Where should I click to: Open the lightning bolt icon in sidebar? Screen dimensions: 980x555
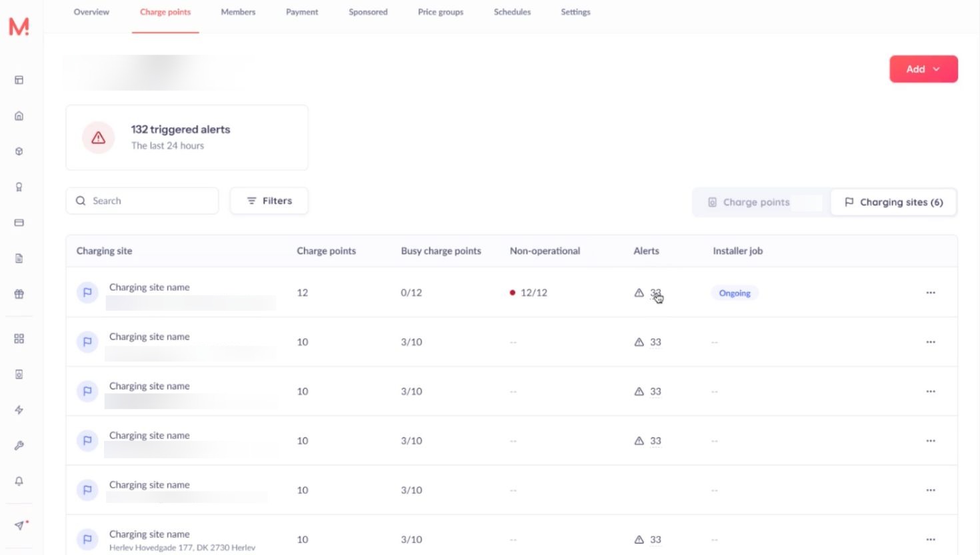(19, 410)
